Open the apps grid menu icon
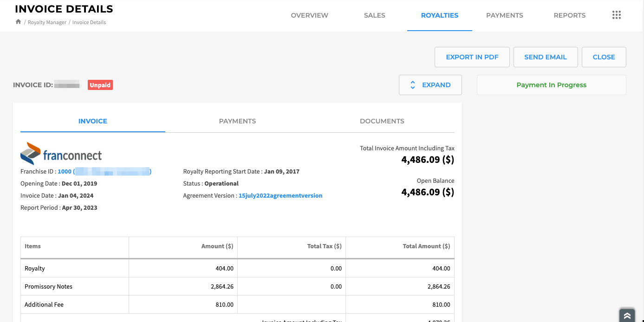 point(617,15)
